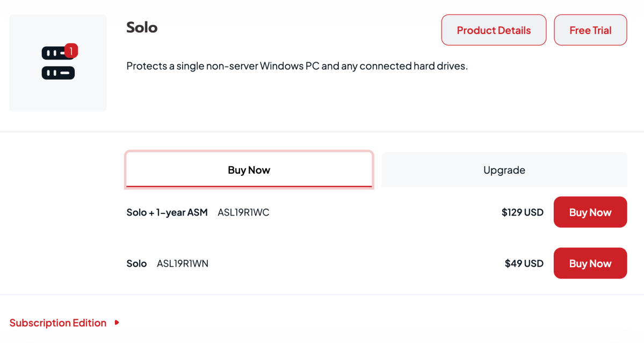Expand the Subscription Edition arrow

click(117, 323)
